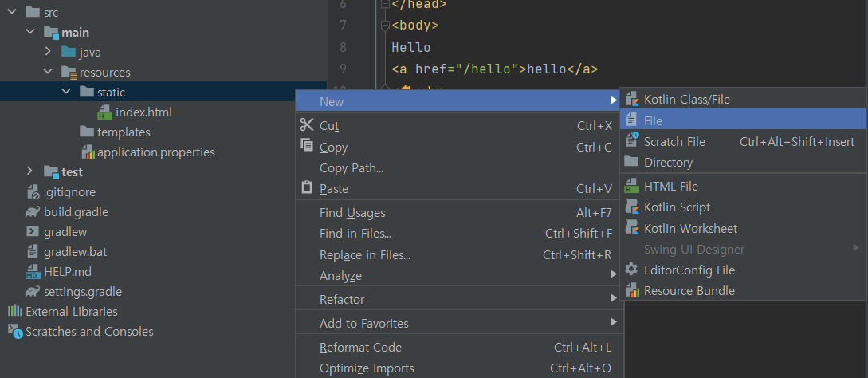The width and height of the screenshot is (868, 378).
Task: Click the Hello text in editor
Action: tap(410, 48)
